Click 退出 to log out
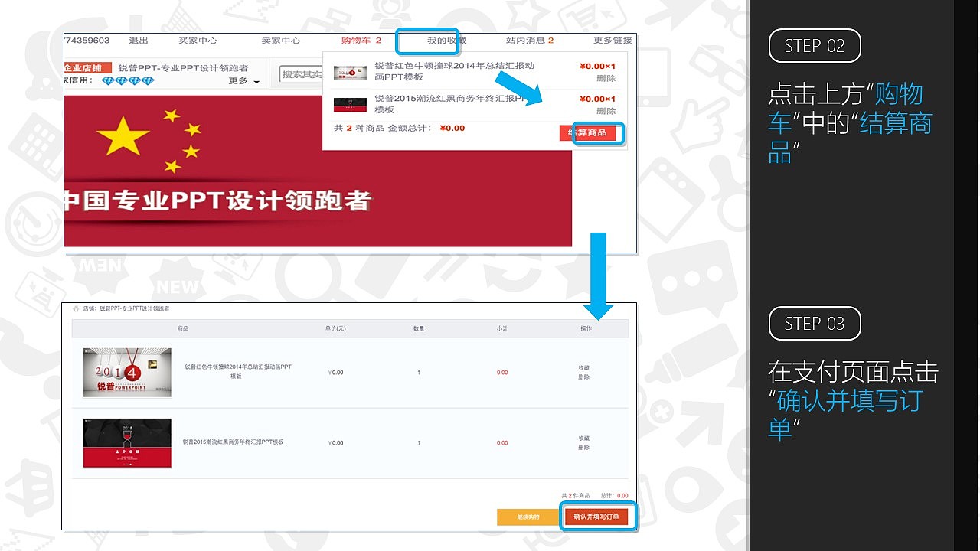980x551 pixels. pyautogui.click(x=140, y=41)
